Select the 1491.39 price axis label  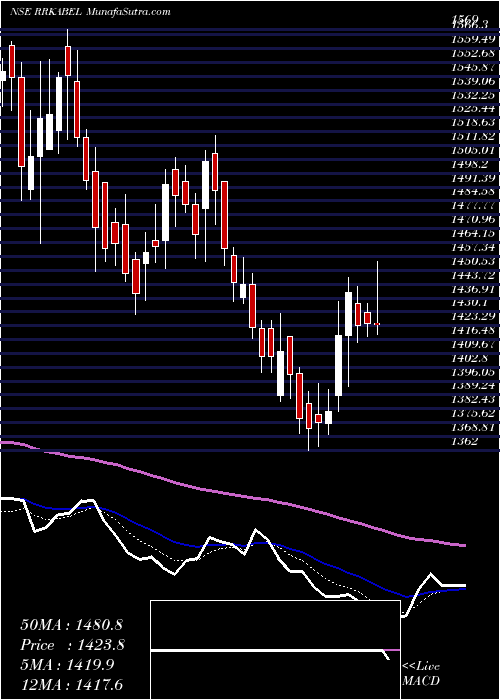474,178
